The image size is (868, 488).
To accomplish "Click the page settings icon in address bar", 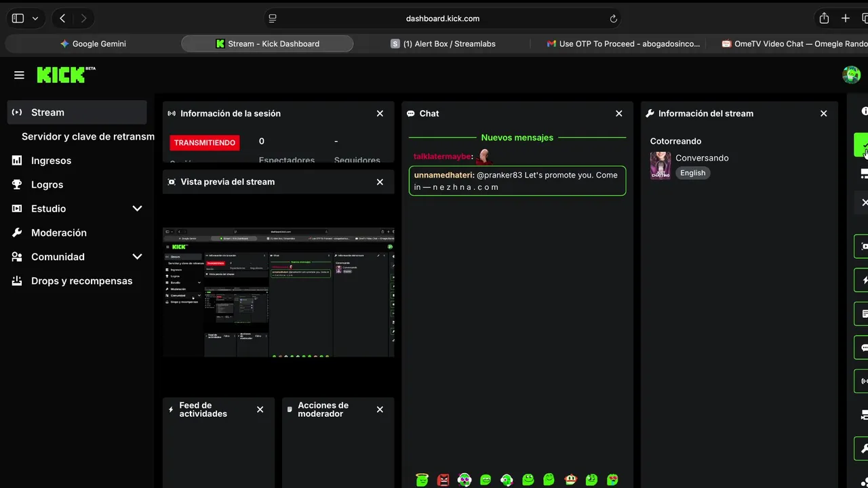I will tap(273, 18).
